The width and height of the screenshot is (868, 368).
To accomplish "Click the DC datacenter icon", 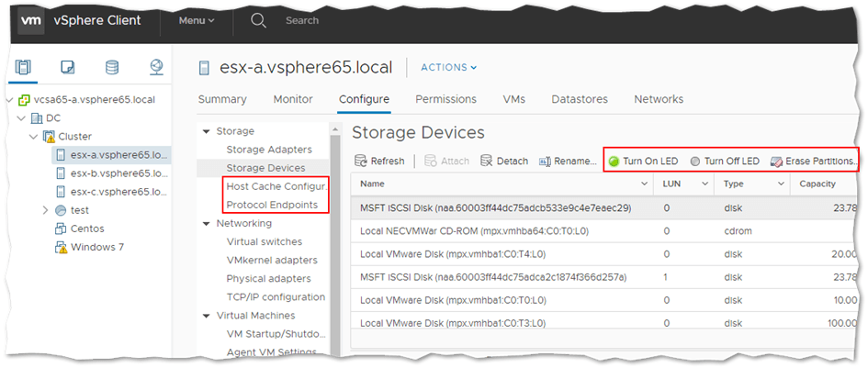I will point(37,118).
